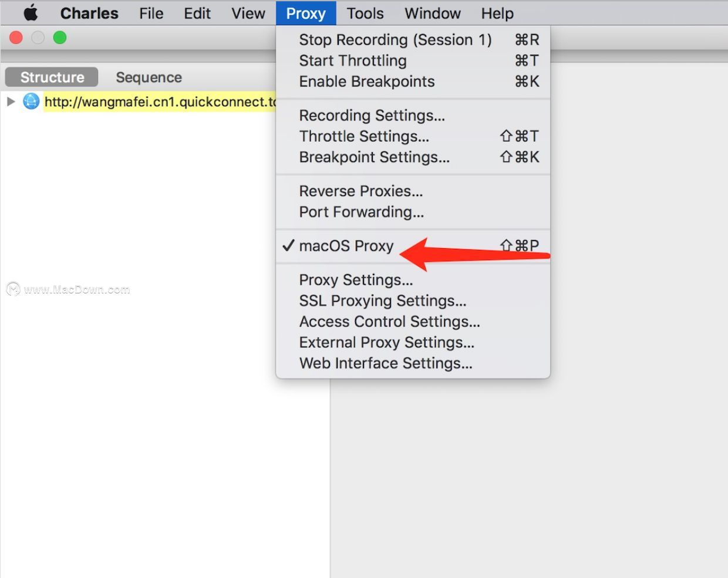This screenshot has width=728, height=578.
Task: Close the Charles window with red button
Action: [16, 38]
